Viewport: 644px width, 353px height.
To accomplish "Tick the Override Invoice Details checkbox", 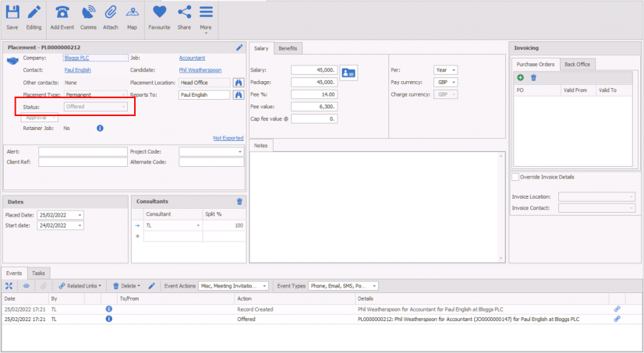I will 515,177.
